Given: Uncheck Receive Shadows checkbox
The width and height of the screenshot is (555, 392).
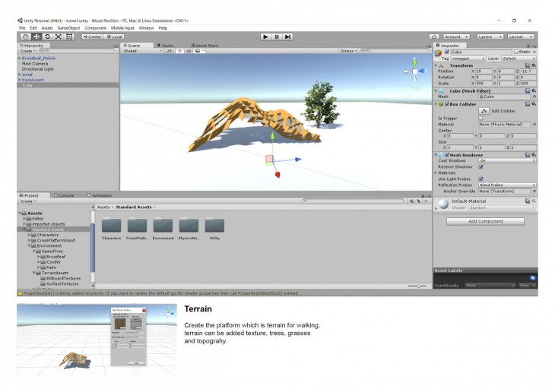Looking at the screenshot, I should (480, 166).
